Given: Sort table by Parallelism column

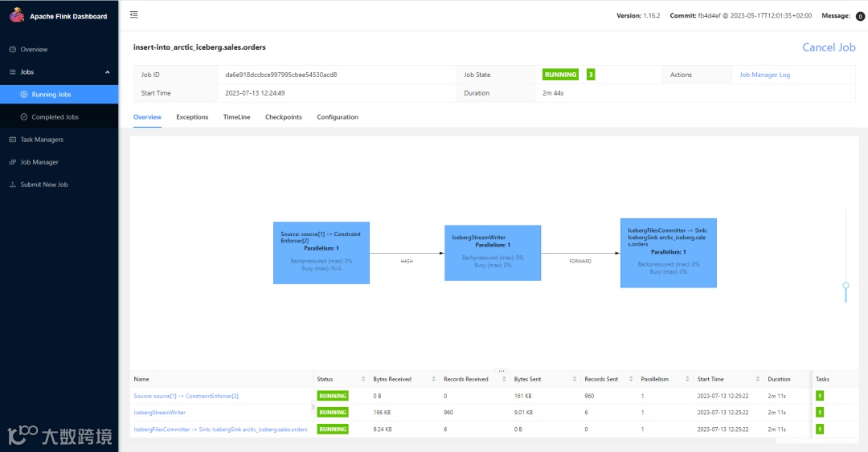Looking at the screenshot, I should (687, 379).
